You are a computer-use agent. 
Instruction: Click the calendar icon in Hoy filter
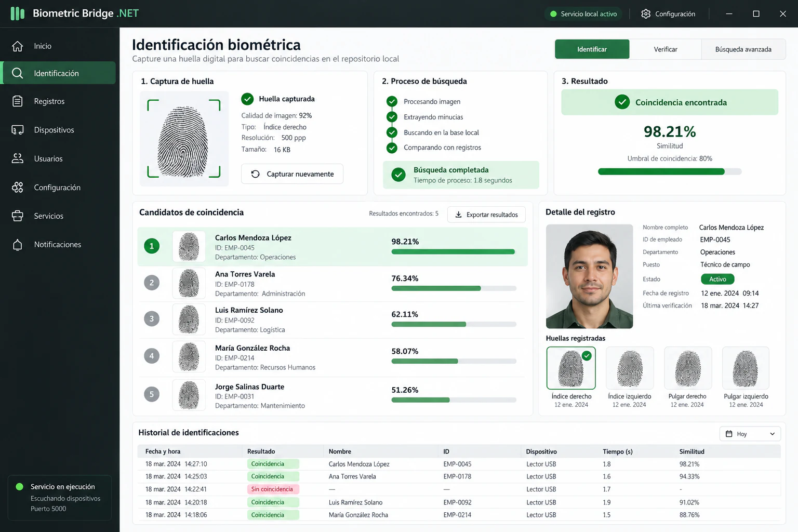pyautogui.click(x=729, y=434)
